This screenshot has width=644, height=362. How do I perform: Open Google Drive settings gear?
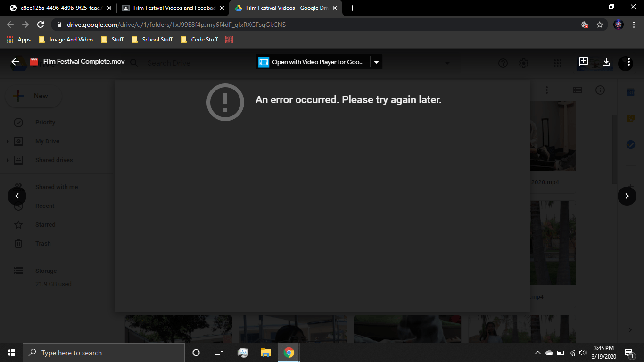coord(523,63)
